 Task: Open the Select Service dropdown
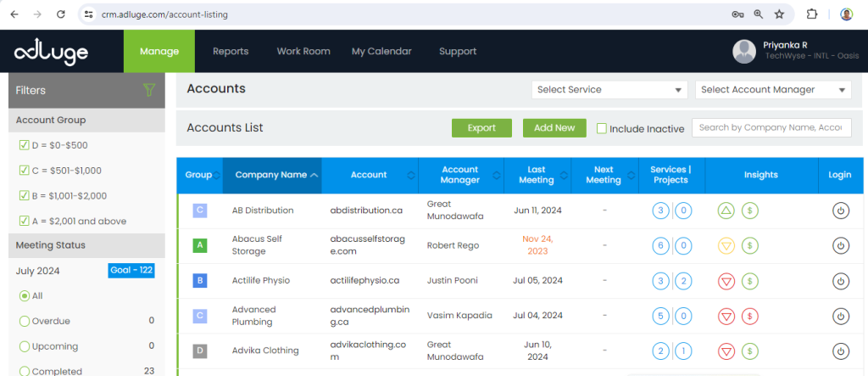coord(609,90)
